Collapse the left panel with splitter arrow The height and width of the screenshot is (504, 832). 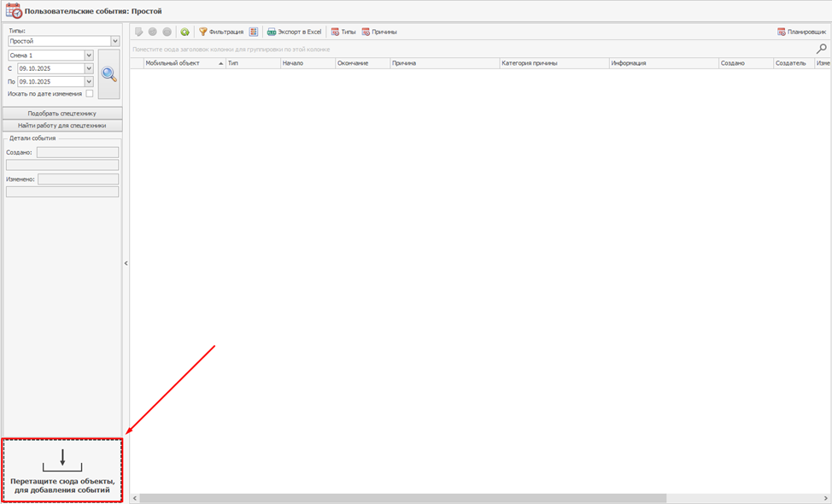tap(126, 263)
